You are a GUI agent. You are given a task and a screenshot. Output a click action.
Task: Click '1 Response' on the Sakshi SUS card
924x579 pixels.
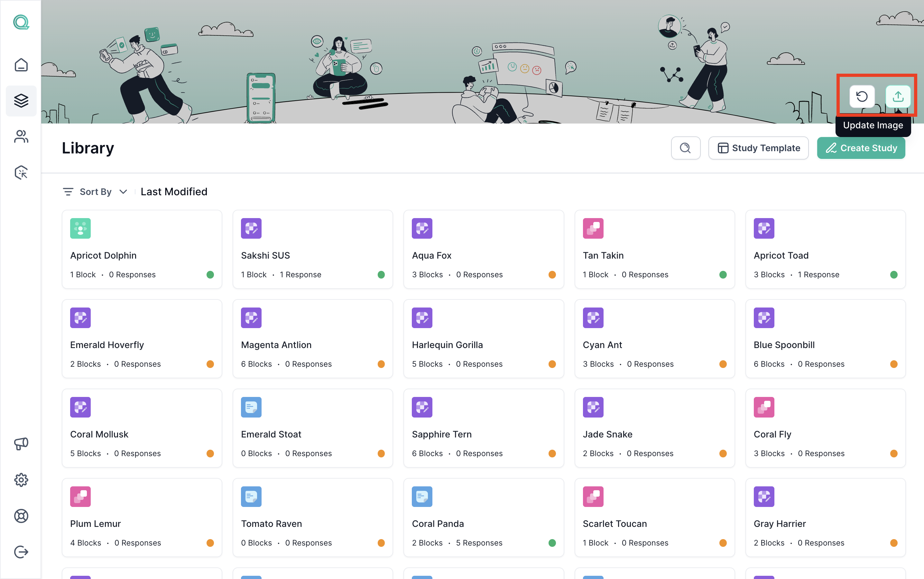tap(300, 275)
